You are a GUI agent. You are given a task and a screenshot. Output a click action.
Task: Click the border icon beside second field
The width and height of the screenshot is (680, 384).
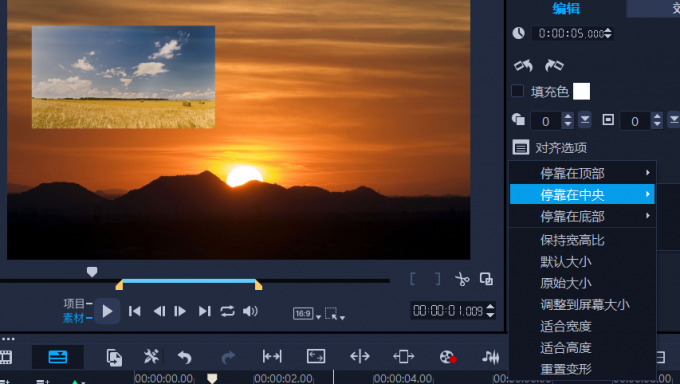tap(608, 120)
